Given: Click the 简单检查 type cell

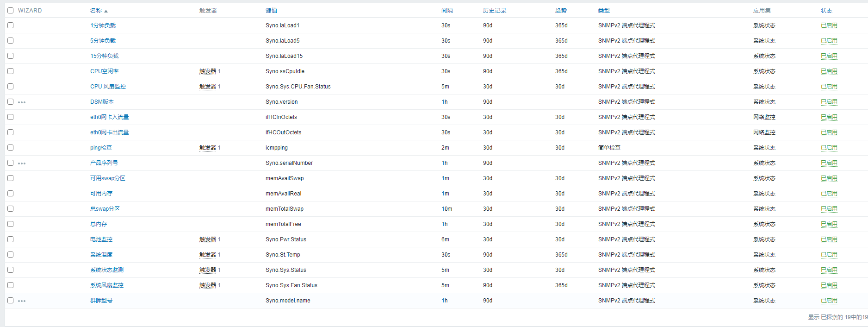Looking at the screenshot, I should (x=609, y=148).
